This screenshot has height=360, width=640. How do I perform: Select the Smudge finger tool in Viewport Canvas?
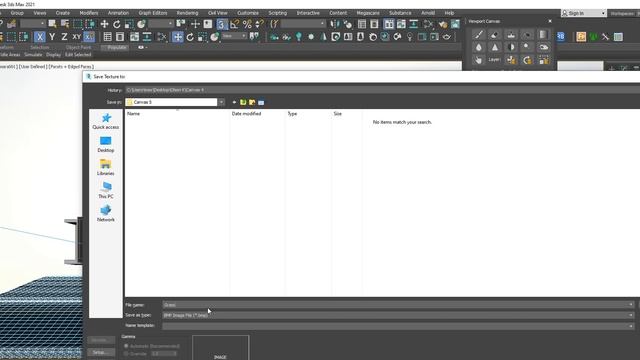pos(478,60)
